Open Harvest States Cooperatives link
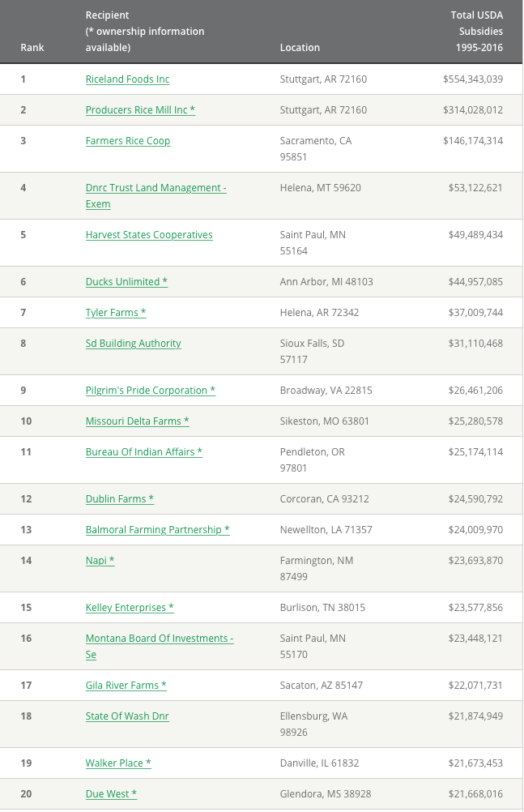The height and width of the screenshot is (812, 524). [x=149, y=234]
